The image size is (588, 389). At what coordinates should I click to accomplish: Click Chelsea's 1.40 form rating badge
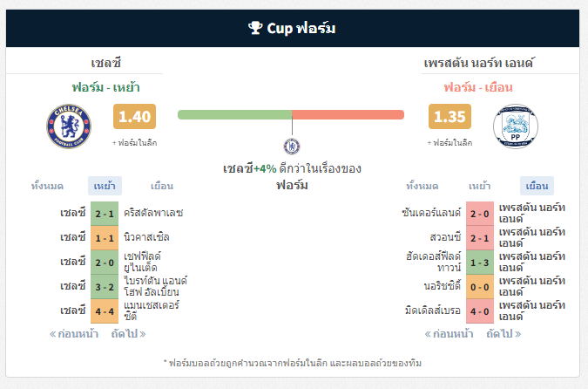[135, 116]
